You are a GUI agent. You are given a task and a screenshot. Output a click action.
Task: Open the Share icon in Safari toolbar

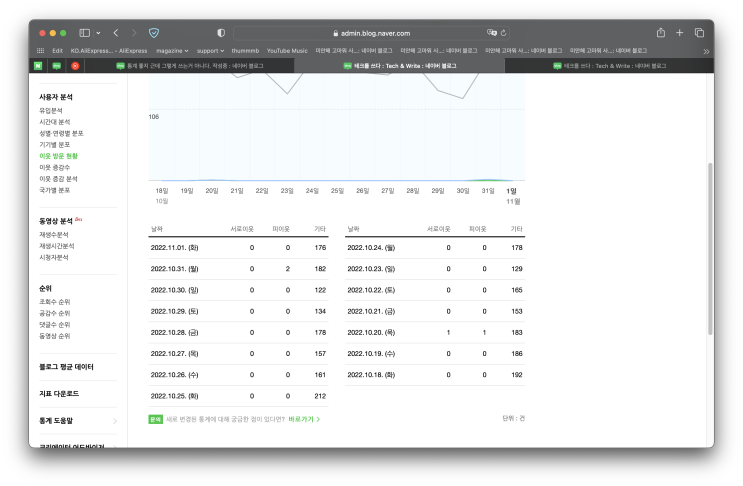click(x=661, y=32)
